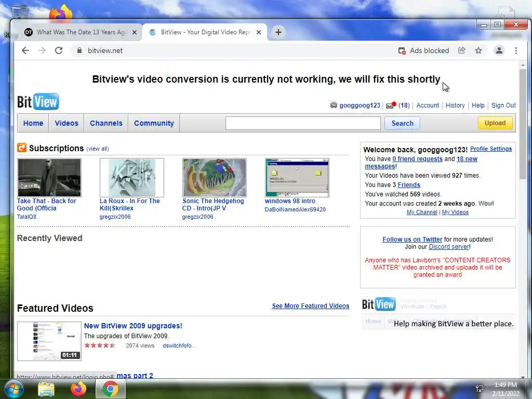The height and width of the screenshot is (399, 532).
Task: Open the Videos navigation tab
Action: [66, 123]
